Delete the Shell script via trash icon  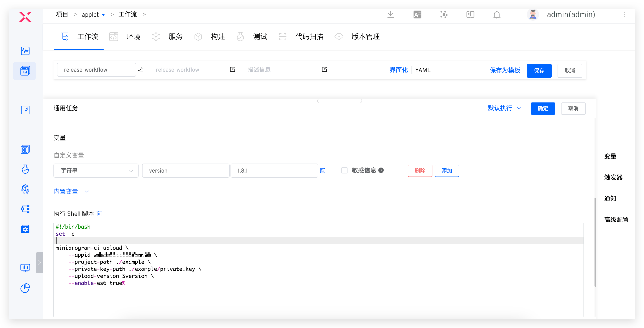[x=99, y=214]
